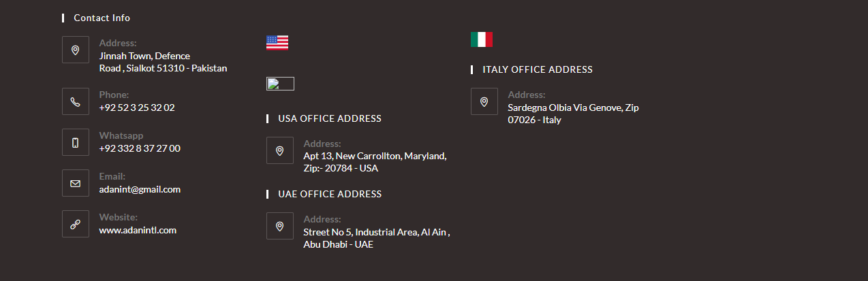Open the www.adanintl.com website link

[138, 230]
